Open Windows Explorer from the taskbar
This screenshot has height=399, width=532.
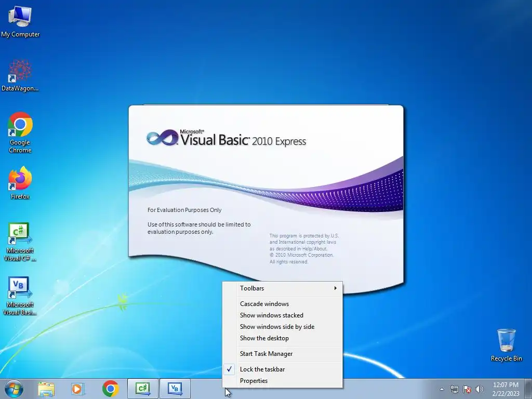(46, 389)
